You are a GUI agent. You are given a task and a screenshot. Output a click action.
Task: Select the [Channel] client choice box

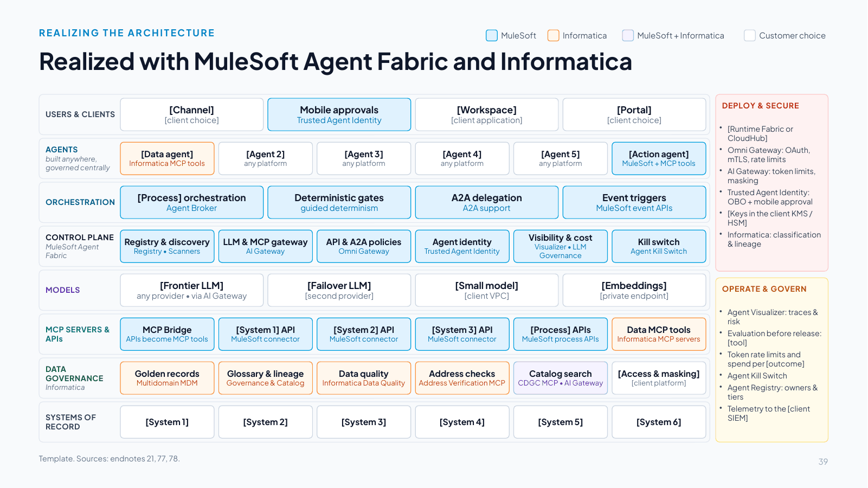[192, 114]
